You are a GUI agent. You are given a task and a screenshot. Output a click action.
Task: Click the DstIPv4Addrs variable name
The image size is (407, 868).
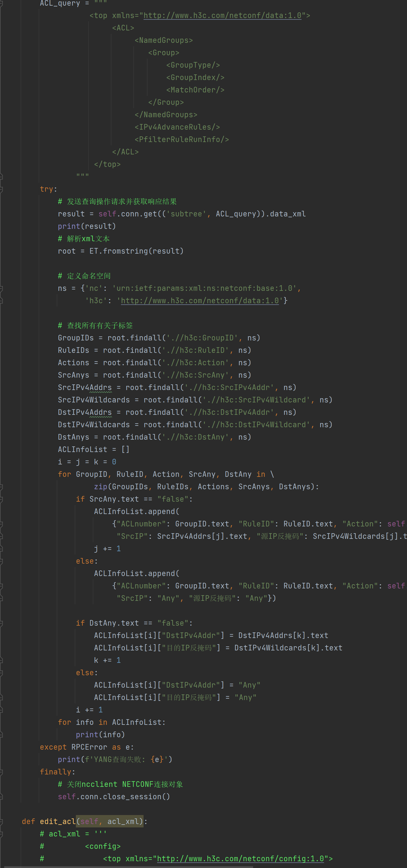point(85,412)
